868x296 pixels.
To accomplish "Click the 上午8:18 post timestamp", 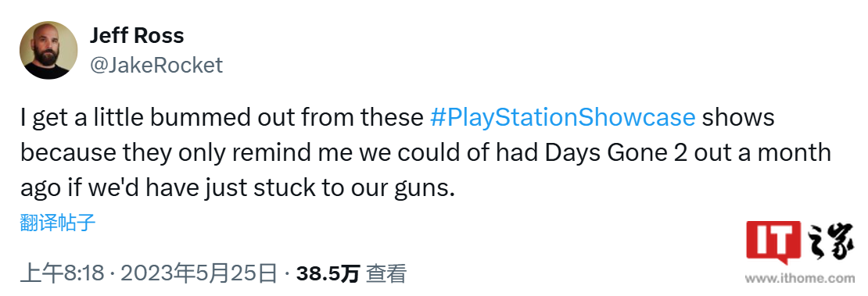I will (62, 273).
